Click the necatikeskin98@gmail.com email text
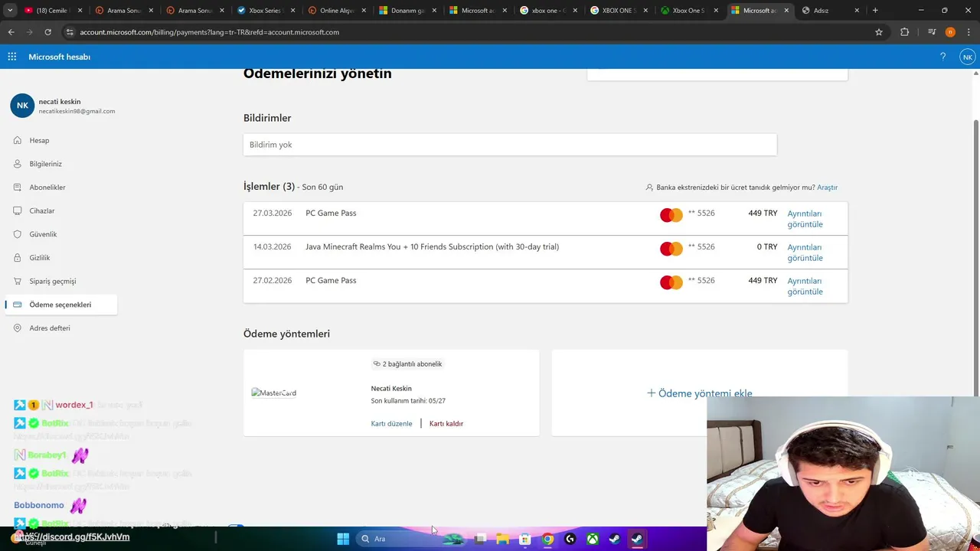Image resolution: width=980 pixels, height=551 pixels. tap(77, 112)
